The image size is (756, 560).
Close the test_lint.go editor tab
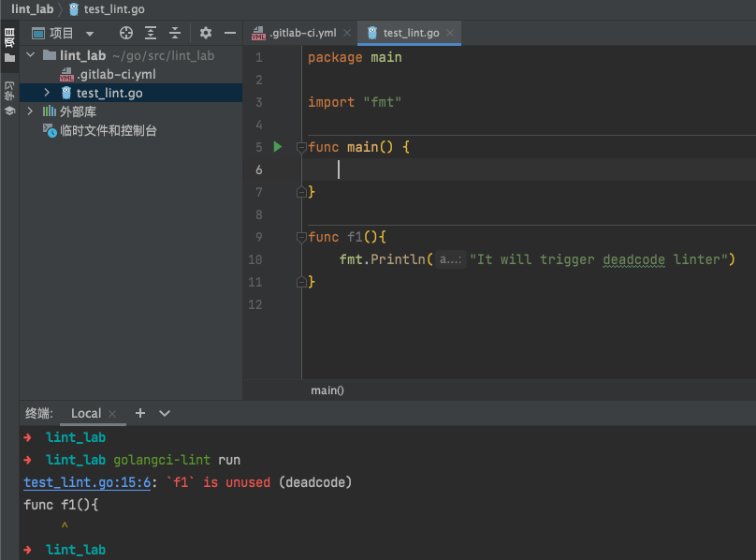(x=450, y=33)
